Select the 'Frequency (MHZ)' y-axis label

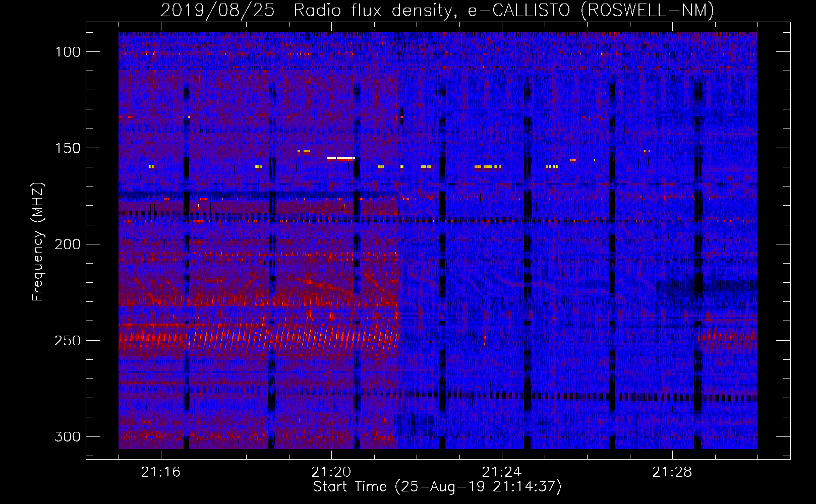point(38,241)
